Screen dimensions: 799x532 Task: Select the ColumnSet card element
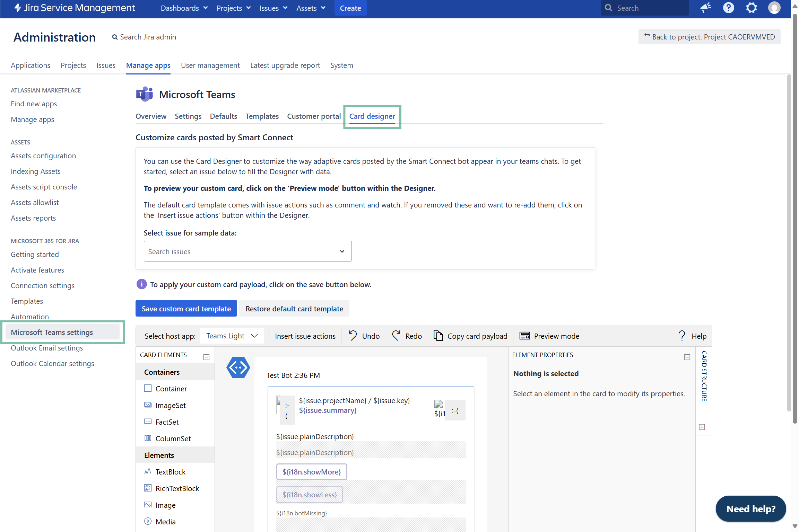tap(173, 438)
